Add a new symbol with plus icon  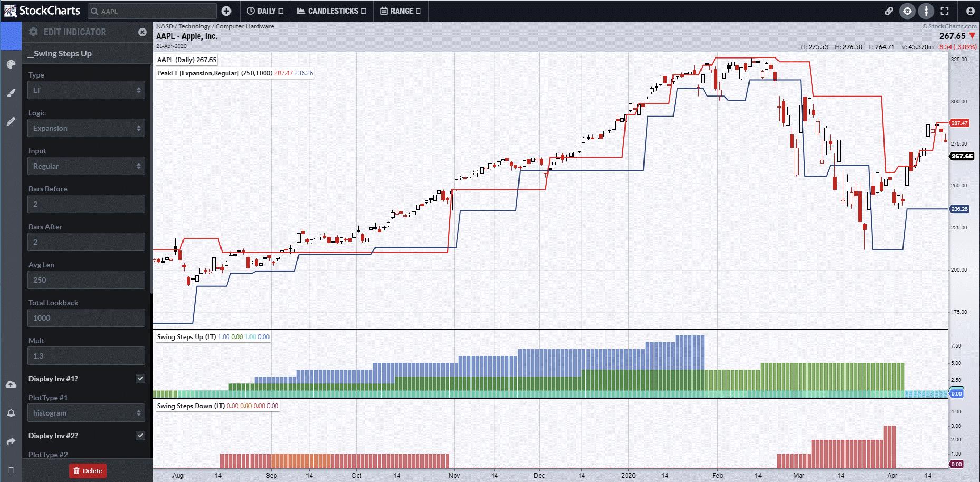coord(226,11)
